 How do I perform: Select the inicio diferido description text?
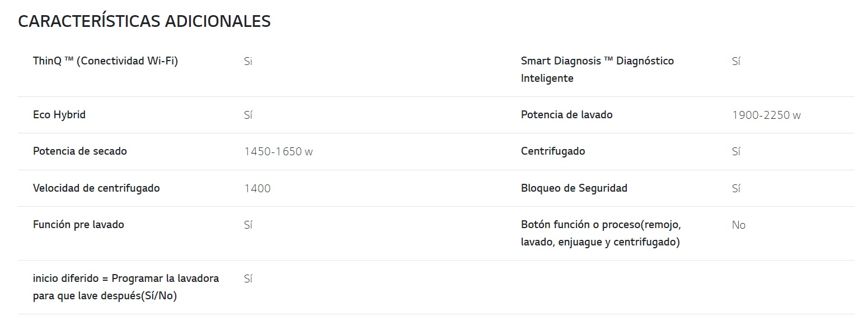[126, 287]
